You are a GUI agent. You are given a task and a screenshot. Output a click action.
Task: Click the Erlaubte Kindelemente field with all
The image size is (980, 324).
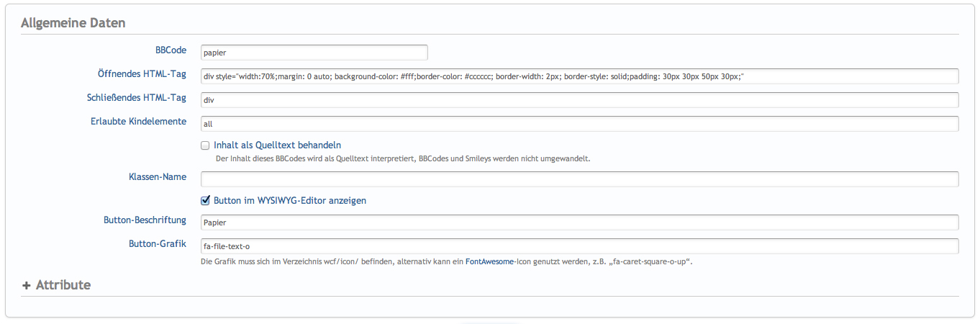click(x=579, y=124)
